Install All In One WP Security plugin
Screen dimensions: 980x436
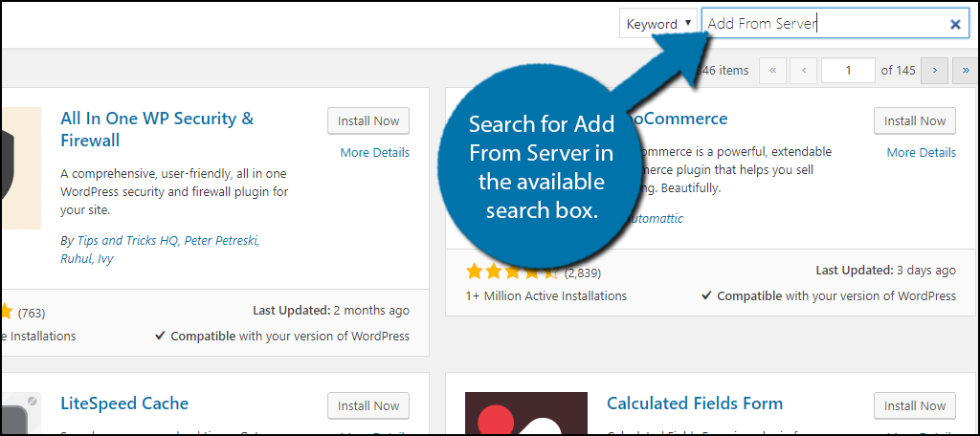coord(368,121)
